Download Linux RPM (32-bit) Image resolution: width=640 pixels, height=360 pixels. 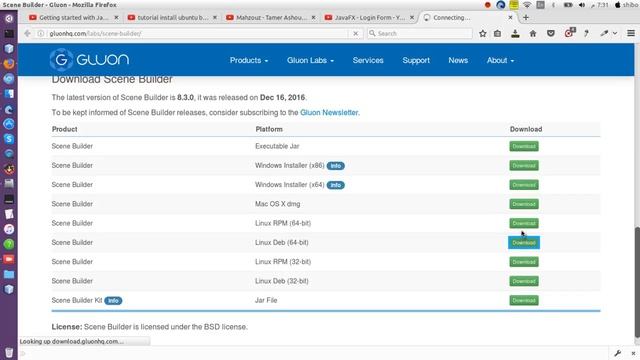point(524,262)
